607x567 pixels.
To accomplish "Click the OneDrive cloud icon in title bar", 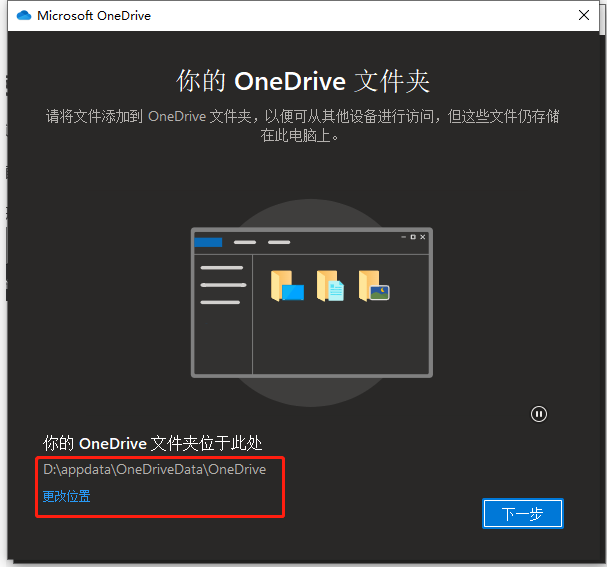I will pyautogui.click(x=24, y=15).
